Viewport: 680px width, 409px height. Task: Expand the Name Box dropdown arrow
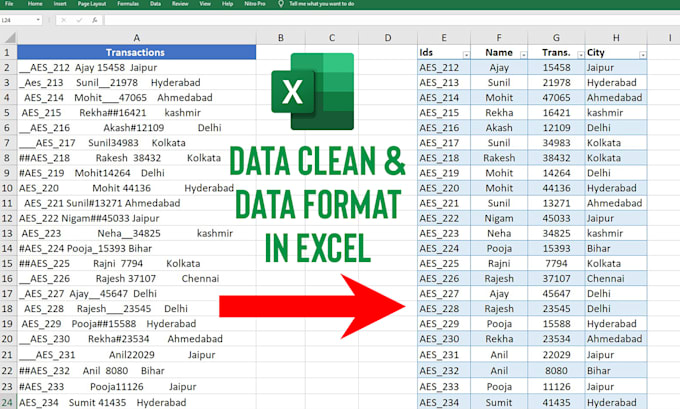(38, 20)
